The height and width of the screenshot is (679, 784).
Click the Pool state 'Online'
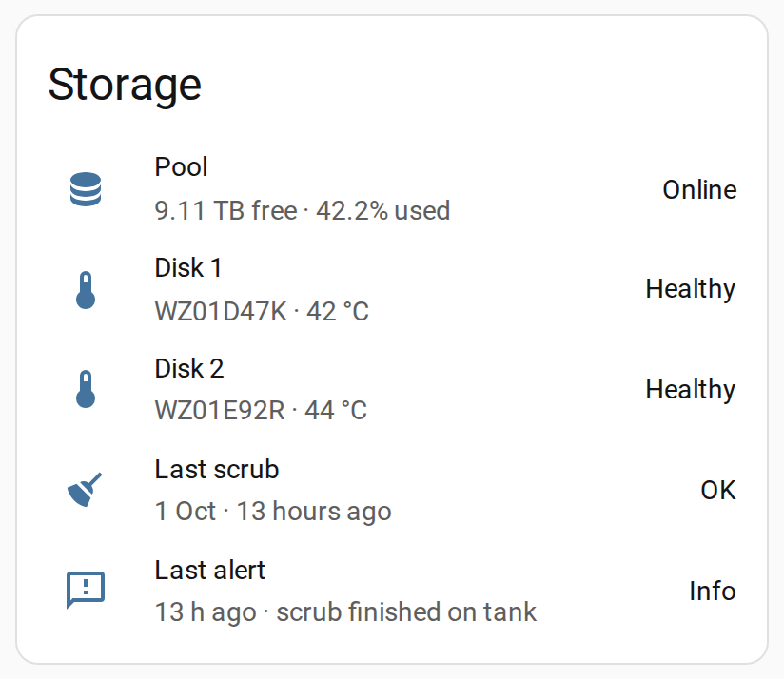point(699,190)
